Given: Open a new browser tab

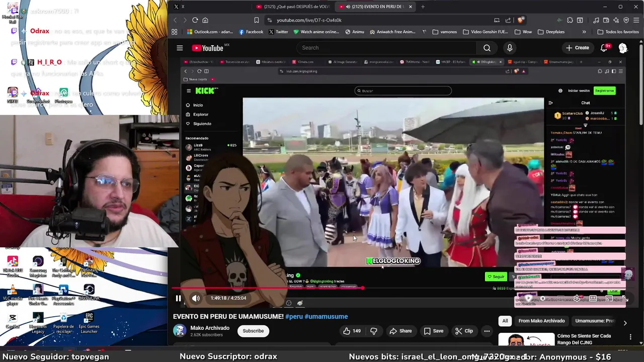Looking at the screenshot, I should coord(423,7).
